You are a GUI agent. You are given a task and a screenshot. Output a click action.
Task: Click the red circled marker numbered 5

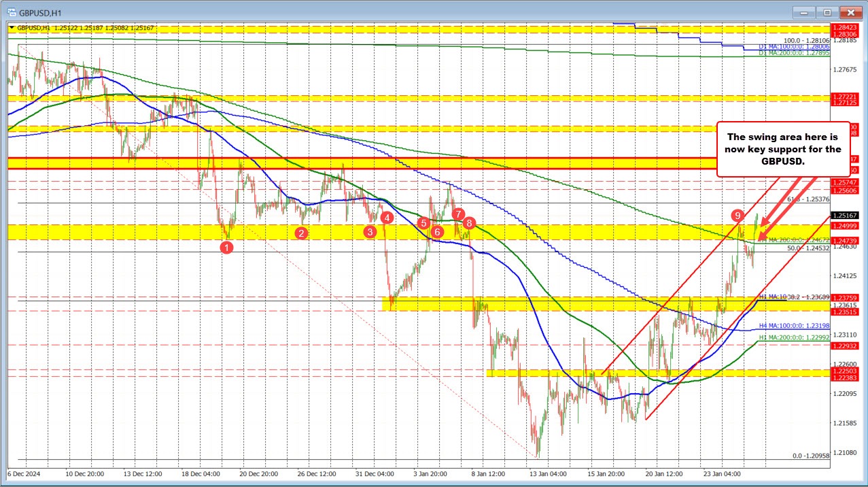423,222
